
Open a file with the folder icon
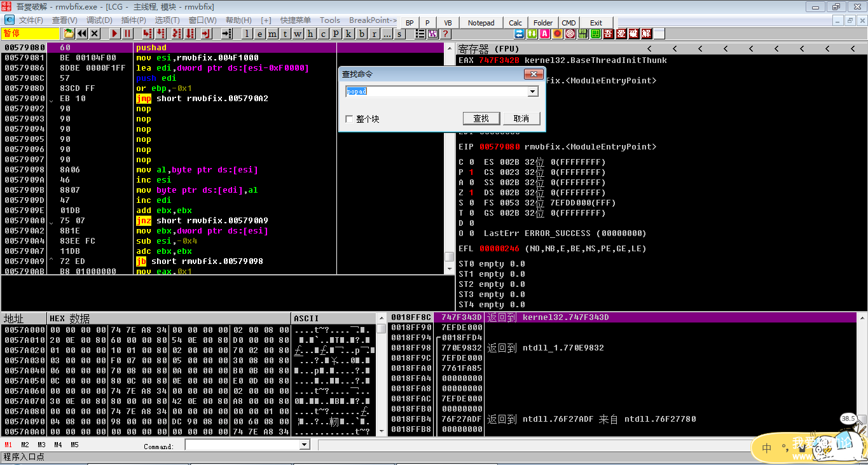coord(69,34)
